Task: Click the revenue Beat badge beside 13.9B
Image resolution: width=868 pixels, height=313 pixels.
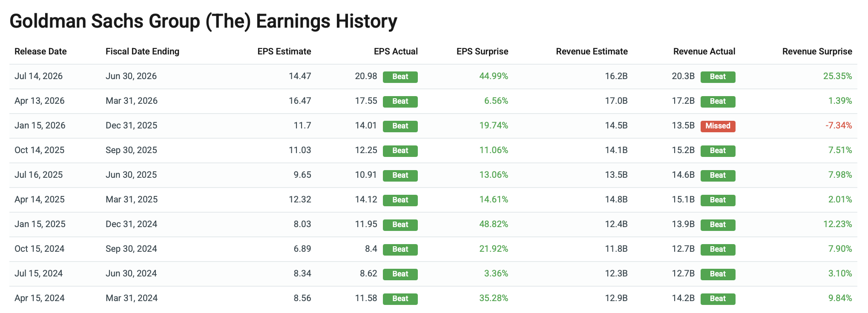Action: [x=718, y=225]
